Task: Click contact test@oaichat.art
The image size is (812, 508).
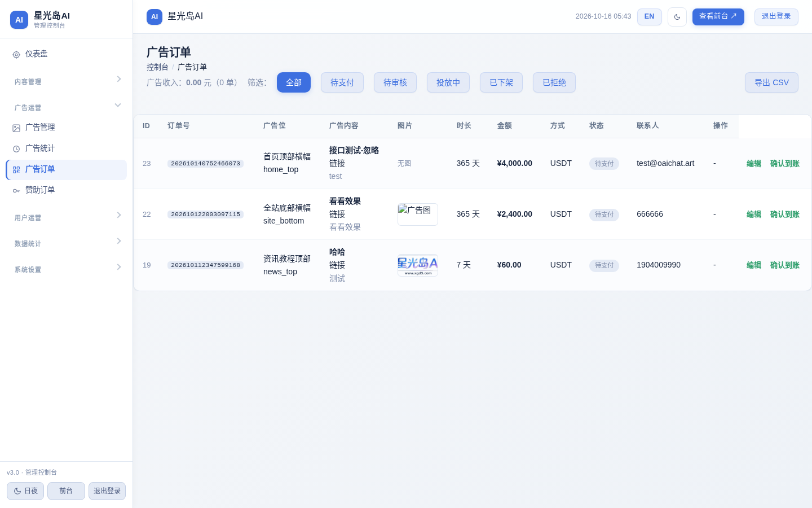Action: point(665,163)
